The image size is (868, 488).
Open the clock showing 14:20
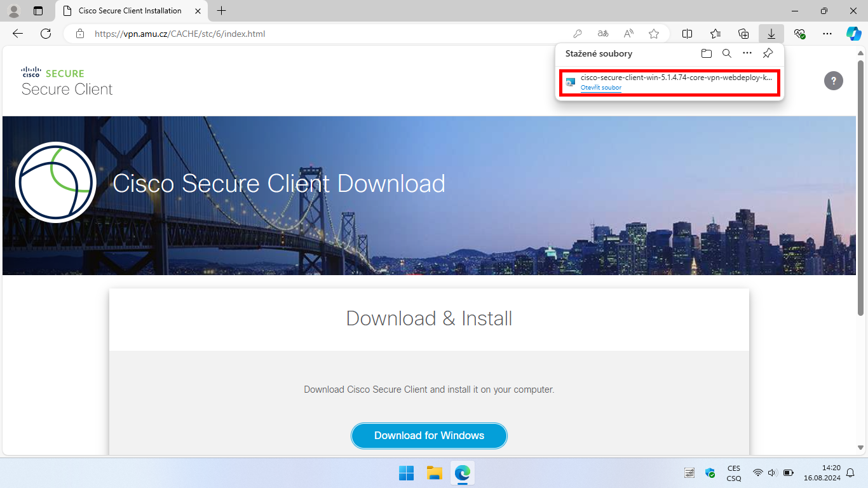(822, 473)
